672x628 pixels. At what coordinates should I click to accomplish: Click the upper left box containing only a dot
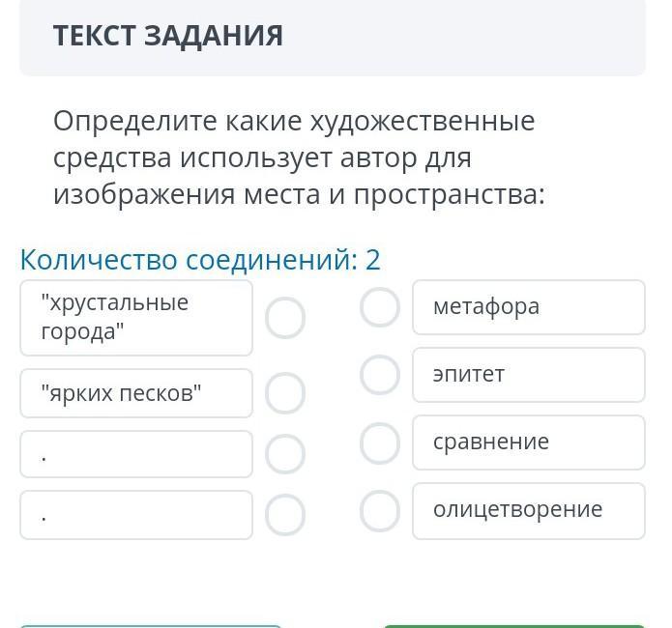136,454
